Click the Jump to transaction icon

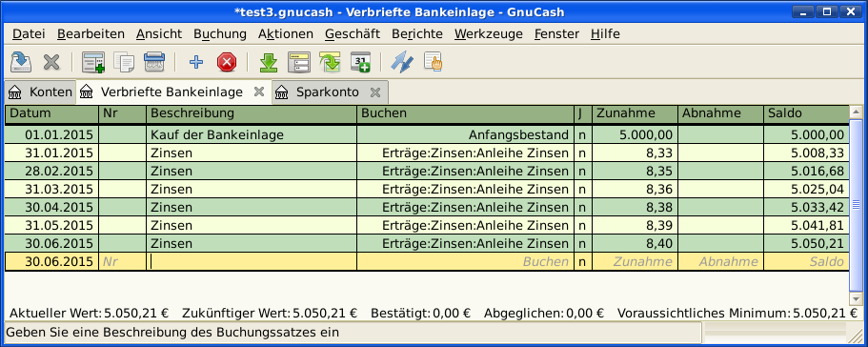pos(330,62)
